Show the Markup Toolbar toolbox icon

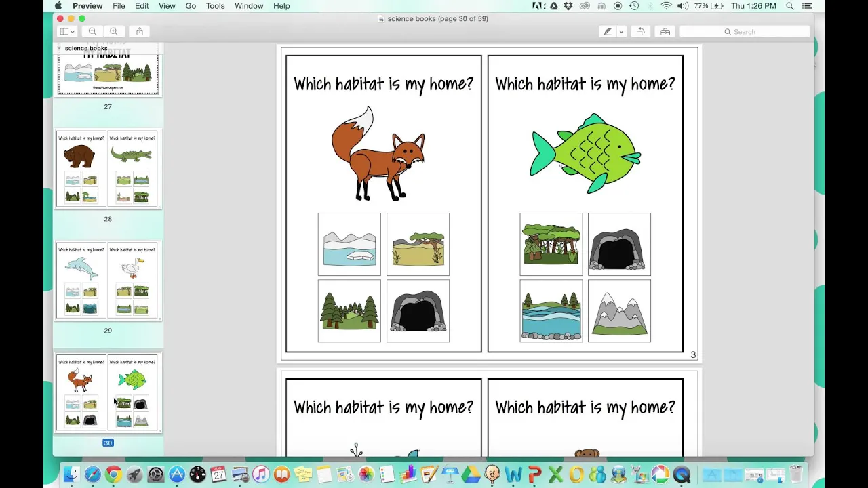coord(665,31)
